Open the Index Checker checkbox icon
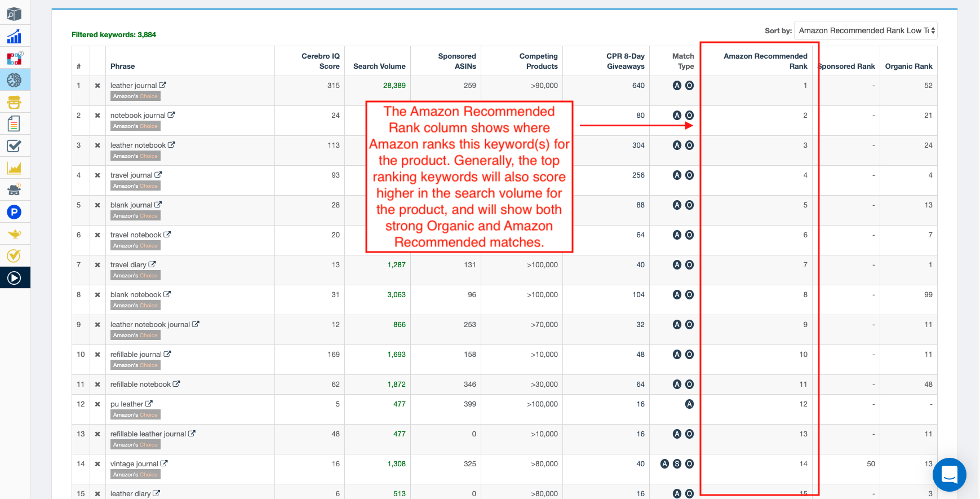The height and width of the screenshot is (499, 980). tap(14, 146)
